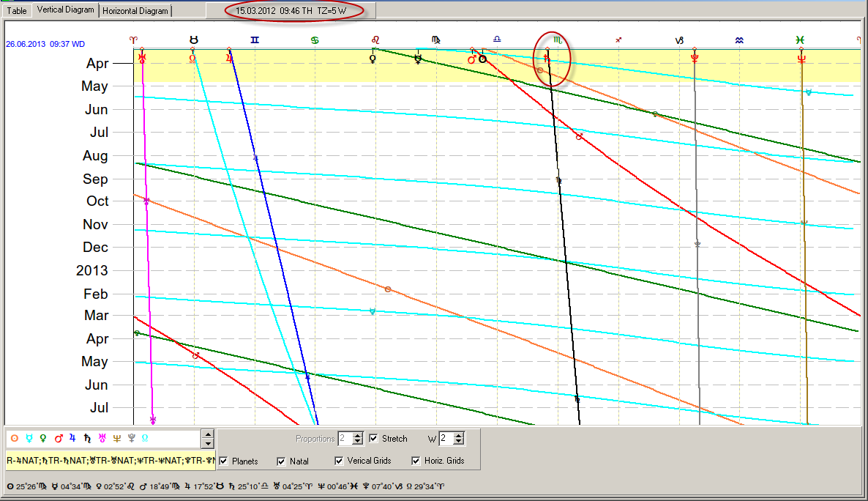Viewport: 868px width, 501px height.
Task: Decrease the Proportions value with down arrow
Action: click(357, 442)
